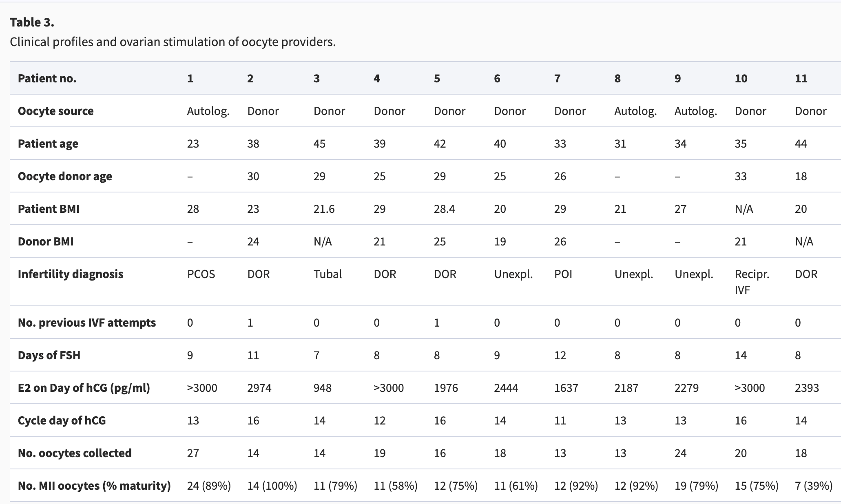Select the Patient no. header cell

47,78
